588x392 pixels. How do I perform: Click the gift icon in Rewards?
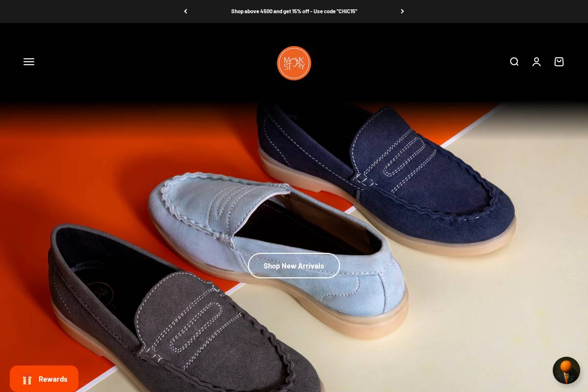(27, 380)
